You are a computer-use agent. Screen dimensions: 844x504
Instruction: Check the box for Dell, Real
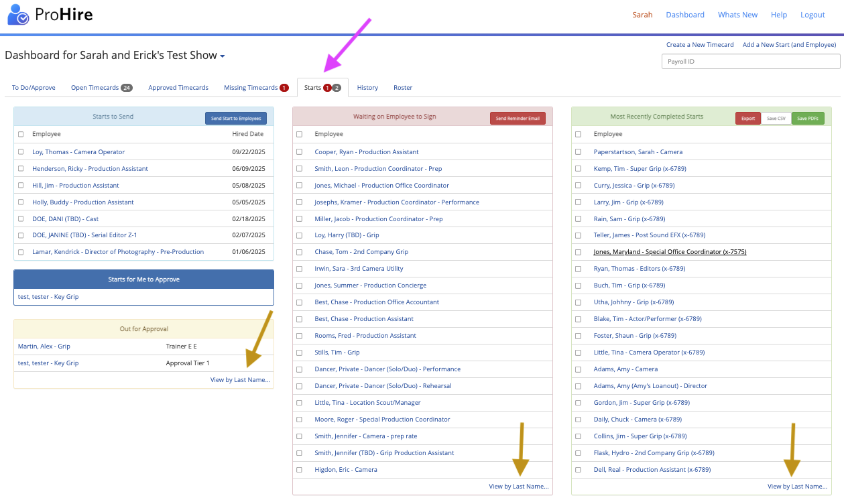tap(579, 470)
